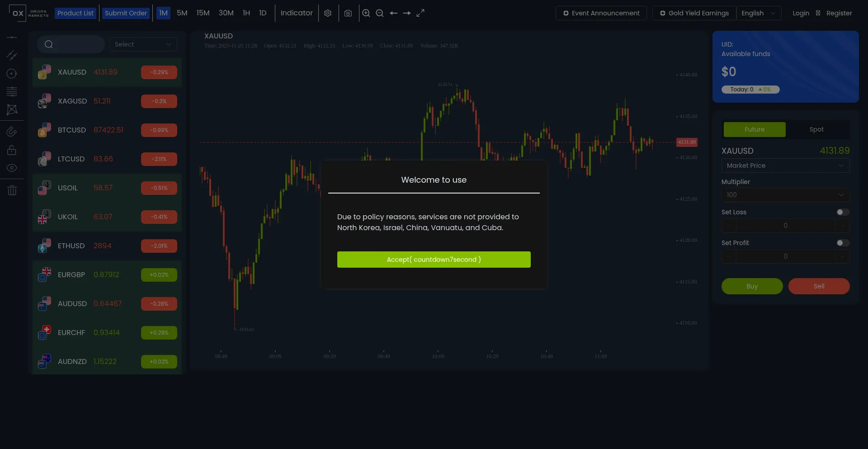Viewport: 868px width, 449px height.
Task: Expand the Market Price order type dropdown
Action: tap(785, 165)
